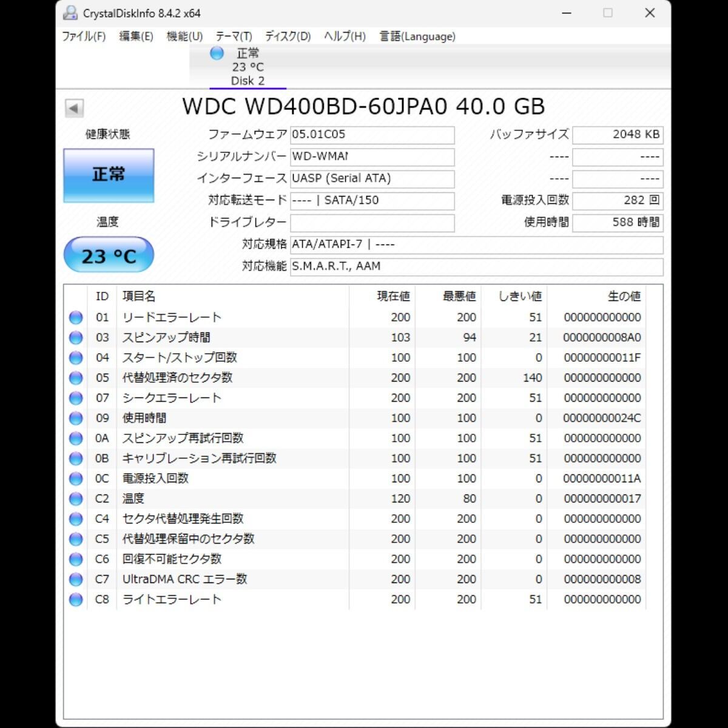This screenshot has width=728, height=728.
Task: Select the スピンアップ時間 attribute name
Action: click(x=166, y=337)
